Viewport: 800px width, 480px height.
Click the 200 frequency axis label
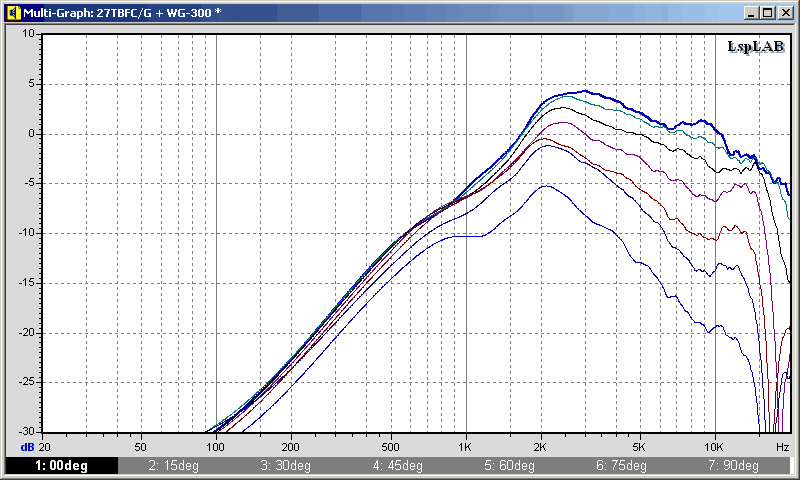coord(290,447)
